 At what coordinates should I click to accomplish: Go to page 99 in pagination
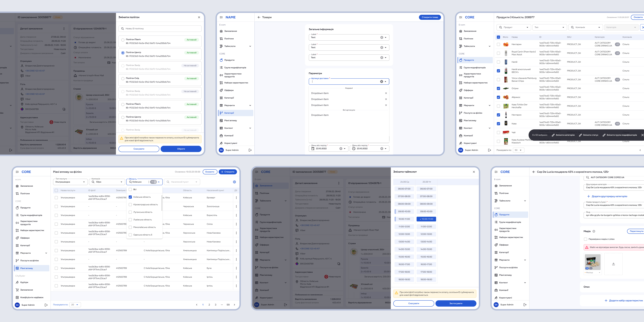point(228,305)
